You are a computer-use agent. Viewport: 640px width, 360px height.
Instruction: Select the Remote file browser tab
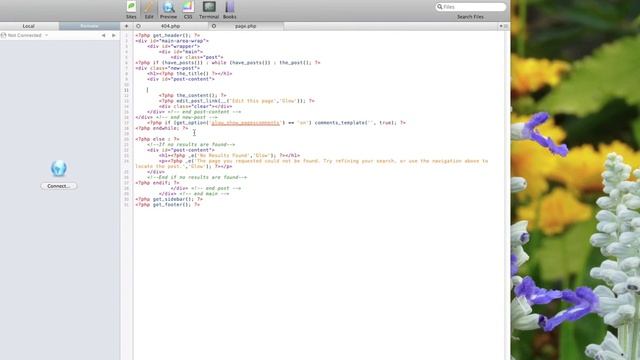89,26
